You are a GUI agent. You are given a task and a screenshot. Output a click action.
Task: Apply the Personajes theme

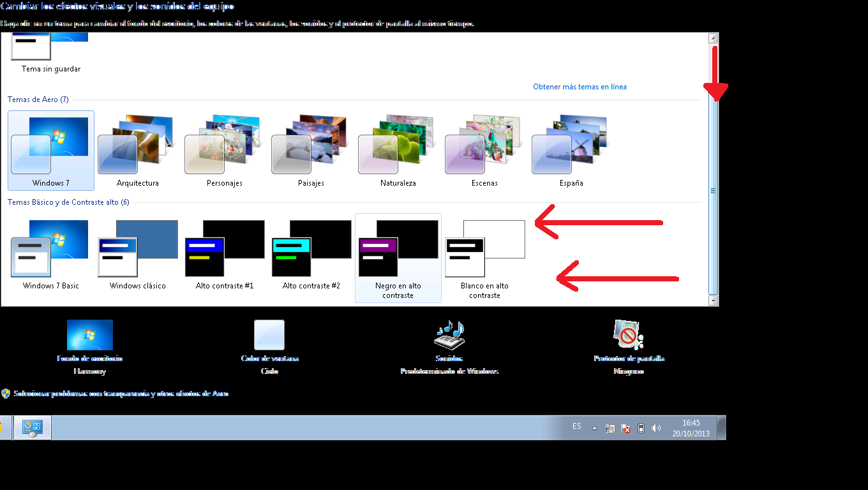(x=224, y=151)
